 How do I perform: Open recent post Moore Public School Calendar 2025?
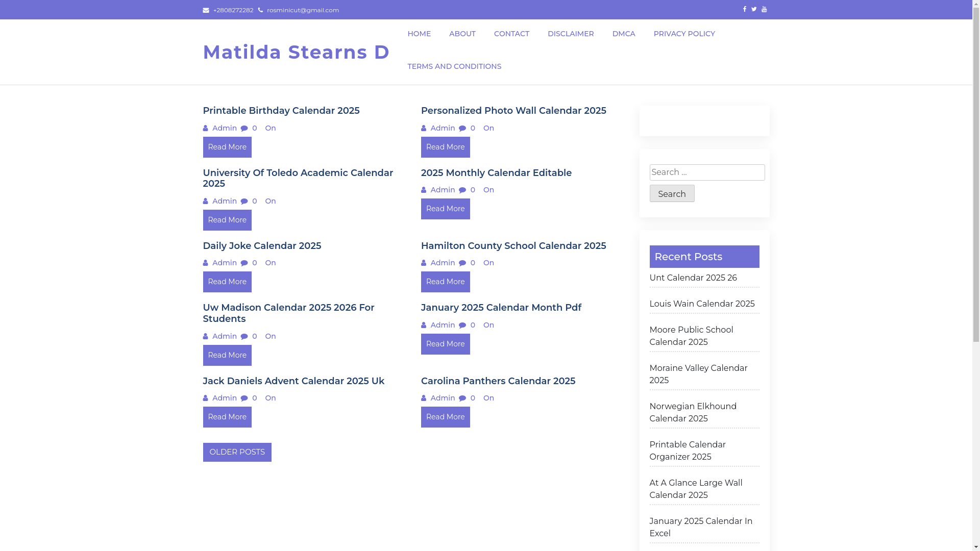[691, 336]
